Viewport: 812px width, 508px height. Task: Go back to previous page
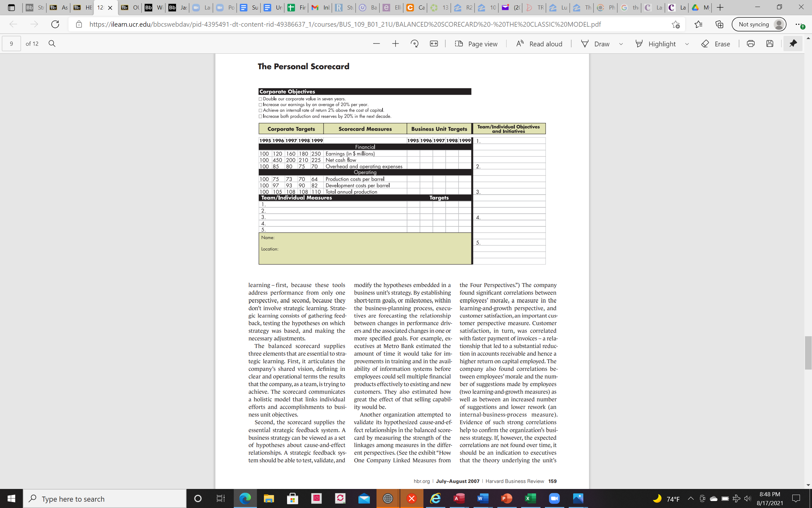pos(13,24)
